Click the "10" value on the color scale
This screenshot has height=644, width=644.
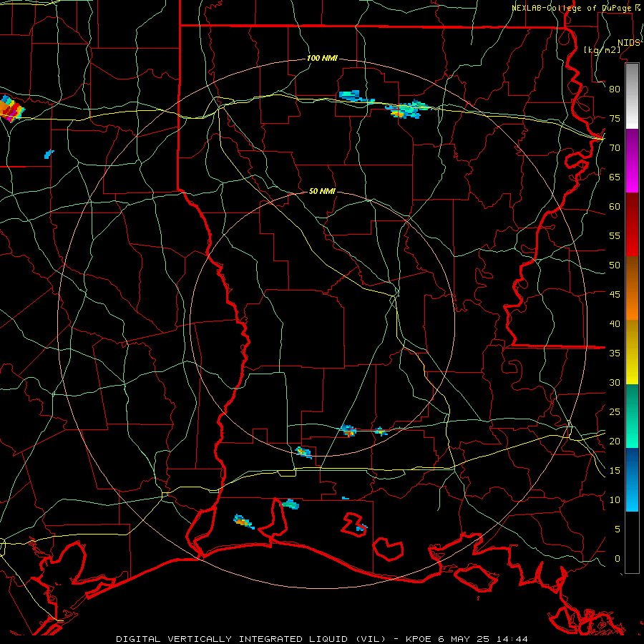click(x=615, y=500)
